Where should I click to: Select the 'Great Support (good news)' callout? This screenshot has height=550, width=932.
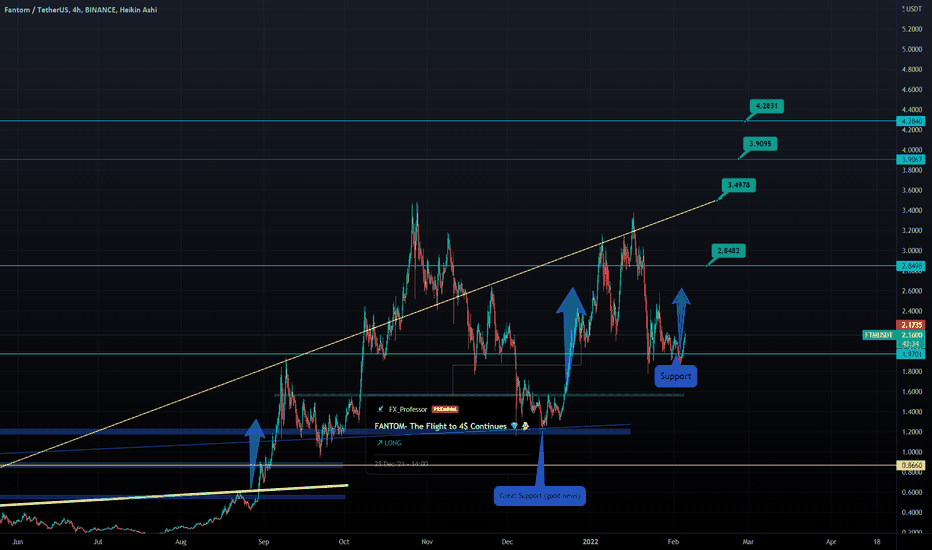(x=540, y=496)
